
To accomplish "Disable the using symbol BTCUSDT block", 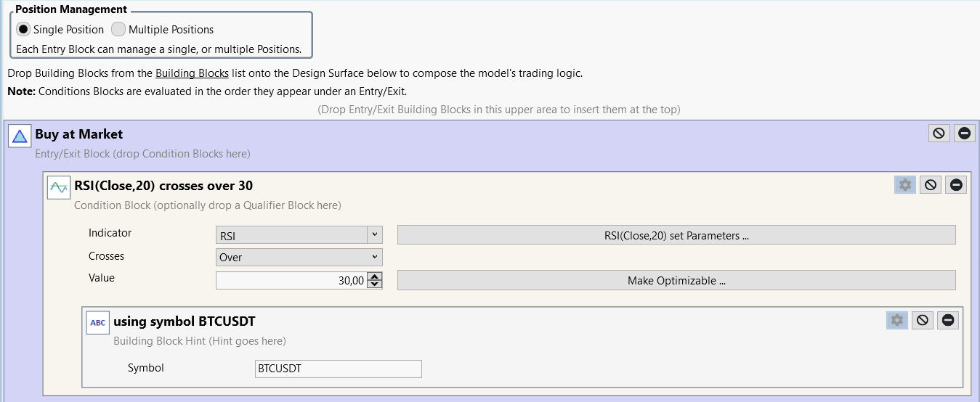I will pyautogui.click(x=922, y=320).
